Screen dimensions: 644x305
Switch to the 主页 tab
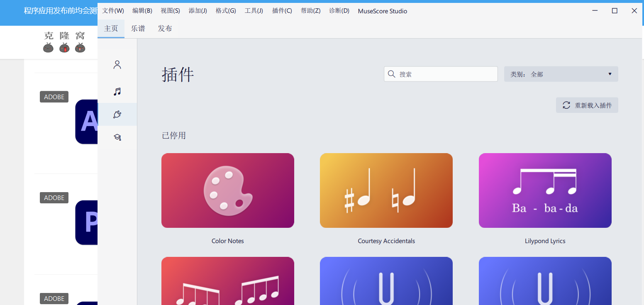point(111,29)
